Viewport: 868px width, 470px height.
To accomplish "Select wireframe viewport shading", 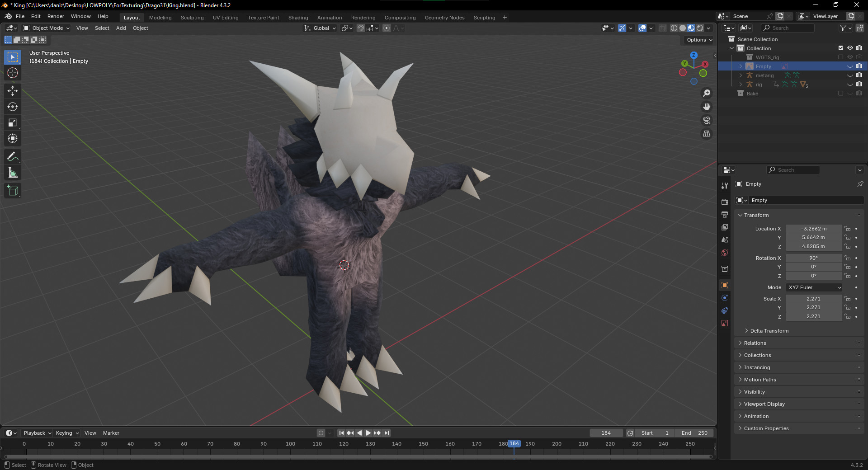I will point(674,28).
